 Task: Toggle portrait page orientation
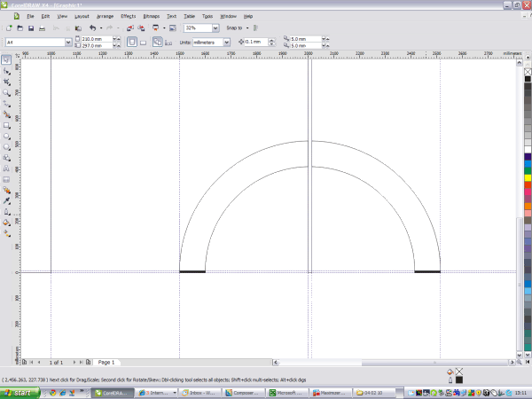(131, 42)
